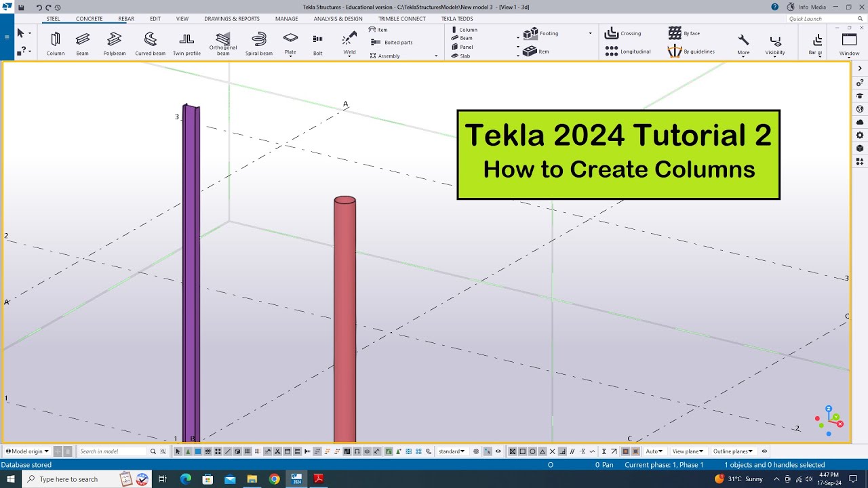Open the blue hamburger file menu
The width and height of the screenshot is (868, 488).
coord(7,37)
